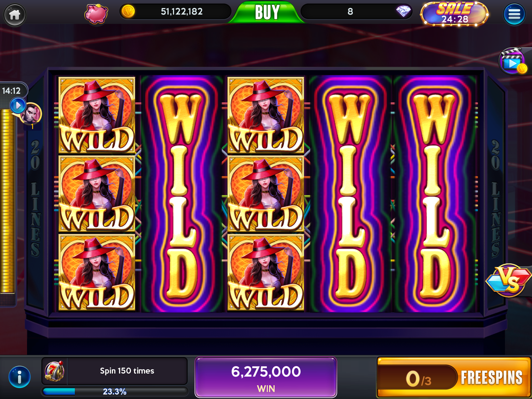Viewport: 532px width, 399px height.
Task: Expand the side panel play arrow
Action: (18, 105)
